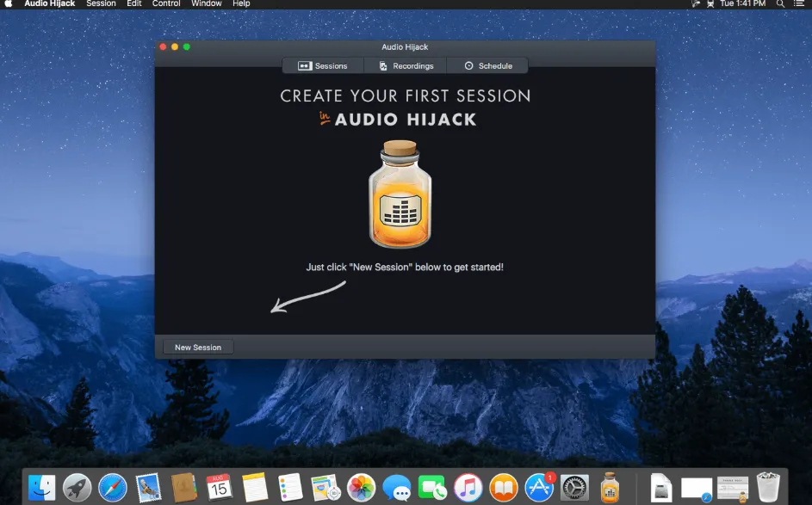Open the Thank You document in dock
812x505 pixels.
point(732,489)
